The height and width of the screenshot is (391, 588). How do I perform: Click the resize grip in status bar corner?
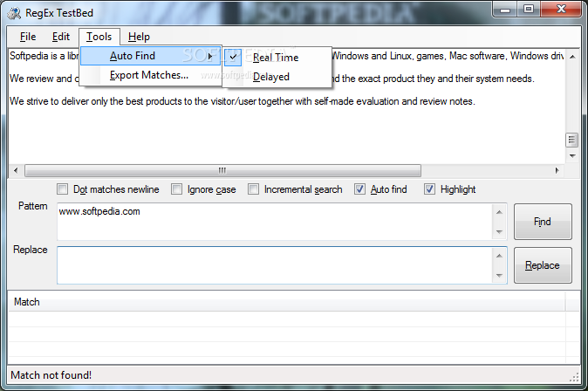[x=574, y=377]
